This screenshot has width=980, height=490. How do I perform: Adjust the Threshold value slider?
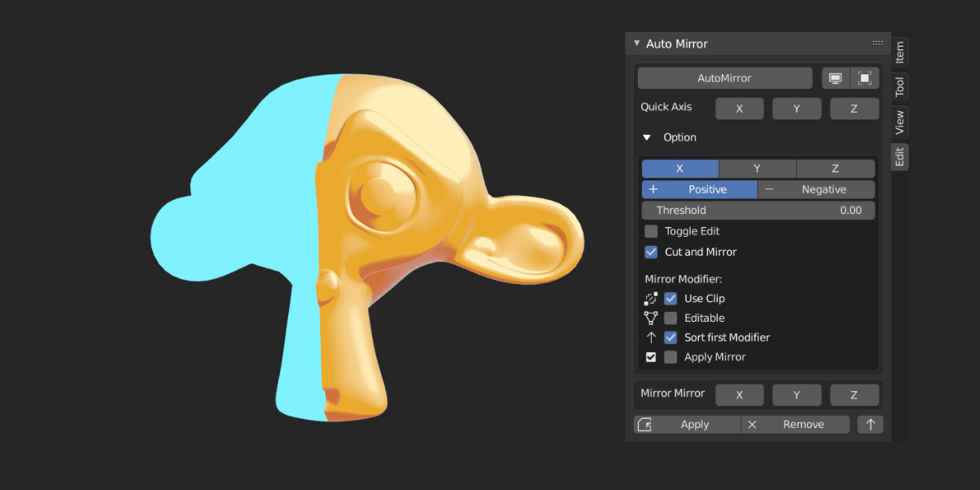point(758,210)
